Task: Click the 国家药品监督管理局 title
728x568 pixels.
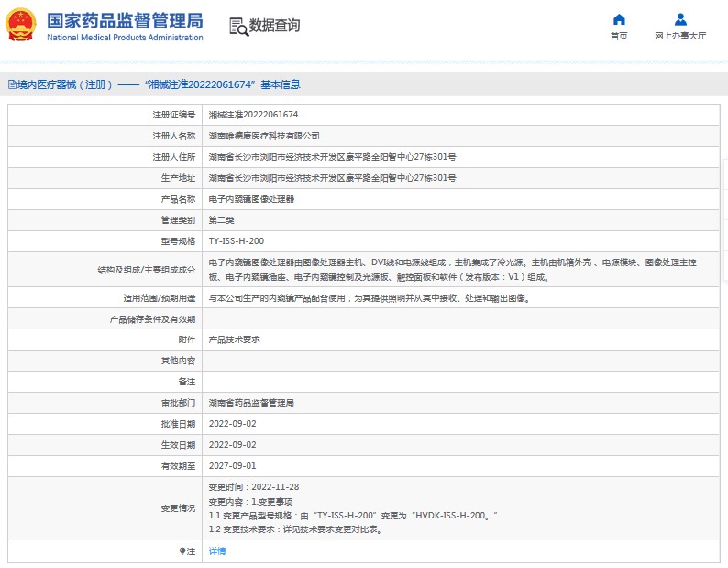Action: tap(125, 21)
